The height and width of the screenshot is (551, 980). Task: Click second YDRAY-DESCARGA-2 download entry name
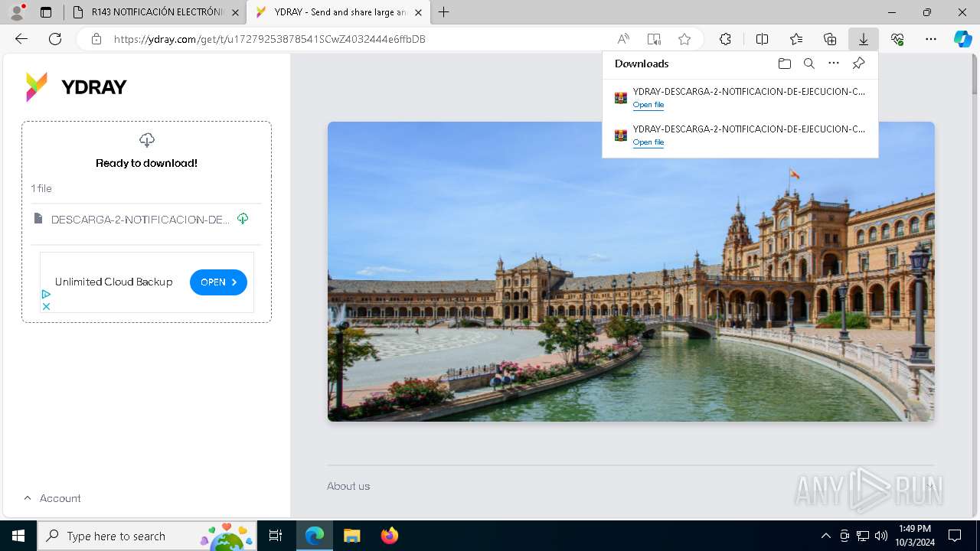tap(749, 129)
